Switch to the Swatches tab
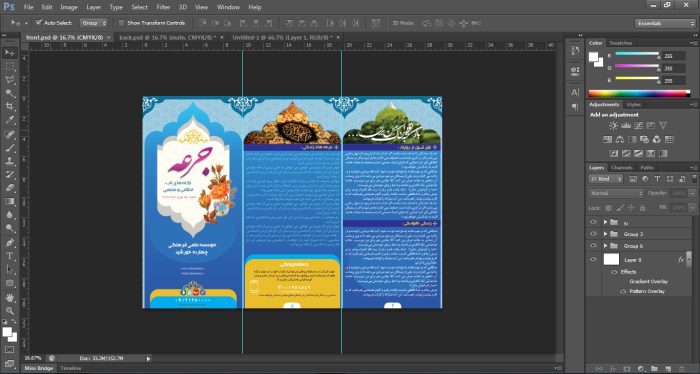Image resolution: width=700 pixels, height=374 pixels. pos(621,43)
